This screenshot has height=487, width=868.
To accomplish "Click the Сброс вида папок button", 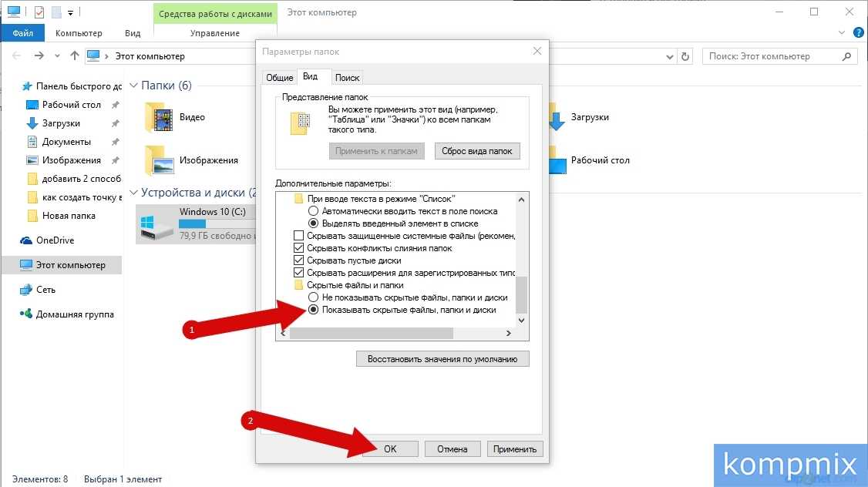I will (x=476, y=151).
